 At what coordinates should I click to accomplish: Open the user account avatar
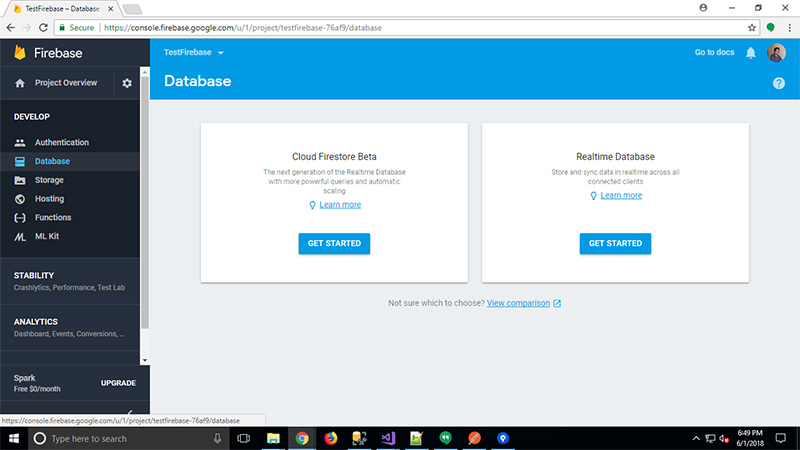[x=777, y=53]
